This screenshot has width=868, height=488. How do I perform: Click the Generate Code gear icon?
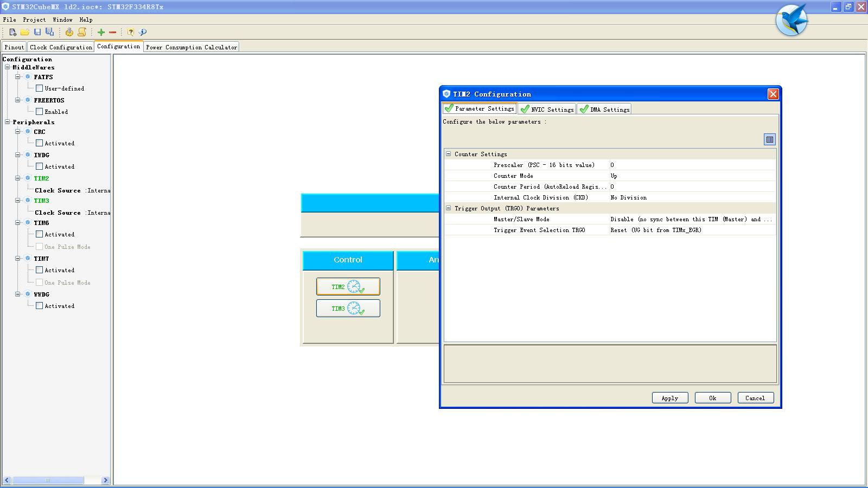[x=69, y=32]
